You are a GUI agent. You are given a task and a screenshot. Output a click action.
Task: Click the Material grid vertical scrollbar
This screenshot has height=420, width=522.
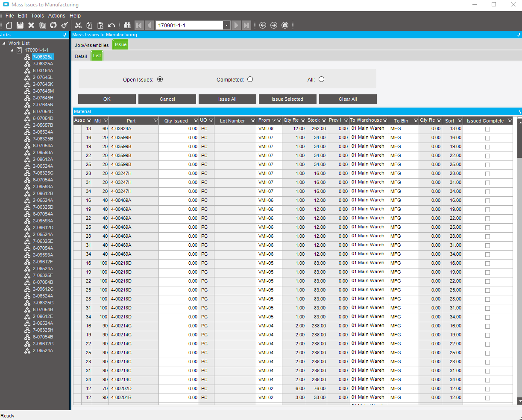click(x=519, y=256)
